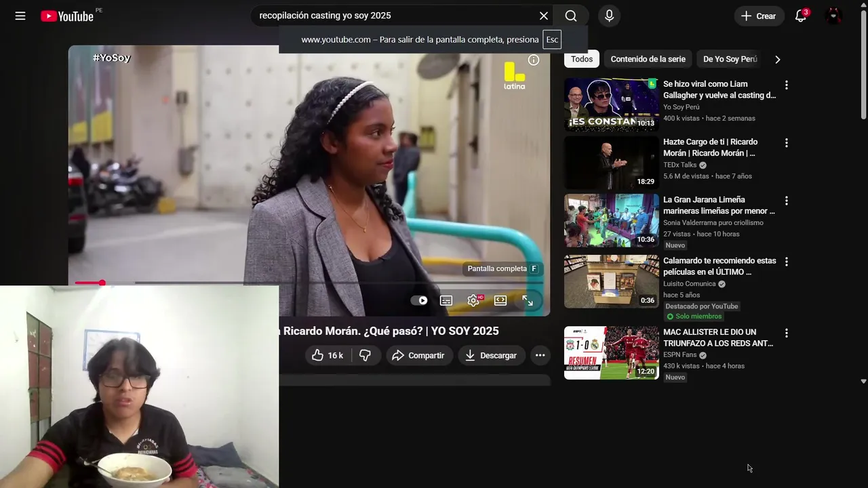Image resolution: width=868 pixels, height=488 pixels.
Task: Open Luisito Comunica channel link
Action: (x=689, y=284)
